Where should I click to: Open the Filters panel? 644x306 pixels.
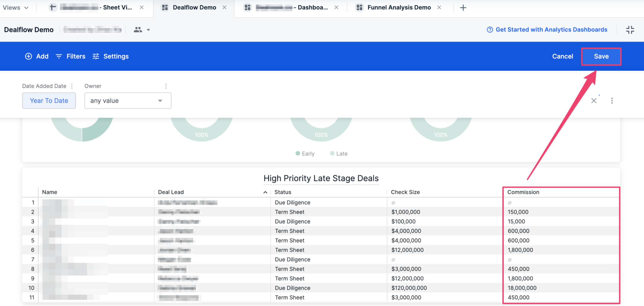pyautogui.click(x=70, y=56)
